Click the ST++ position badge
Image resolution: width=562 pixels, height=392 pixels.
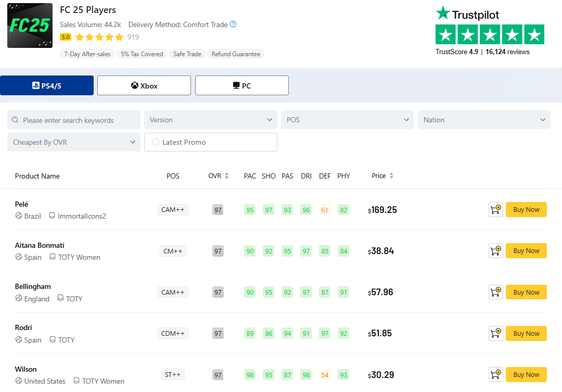(173, 374)
